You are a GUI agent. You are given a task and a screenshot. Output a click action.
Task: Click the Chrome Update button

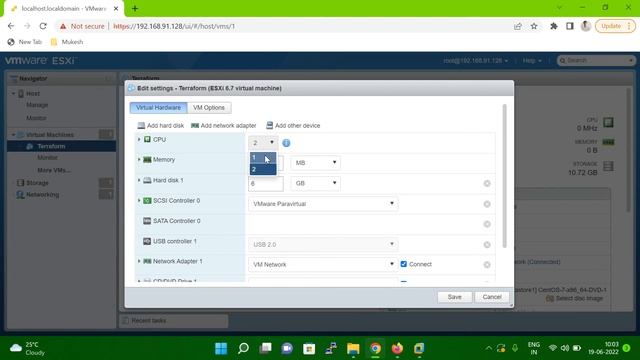point(615,26)
